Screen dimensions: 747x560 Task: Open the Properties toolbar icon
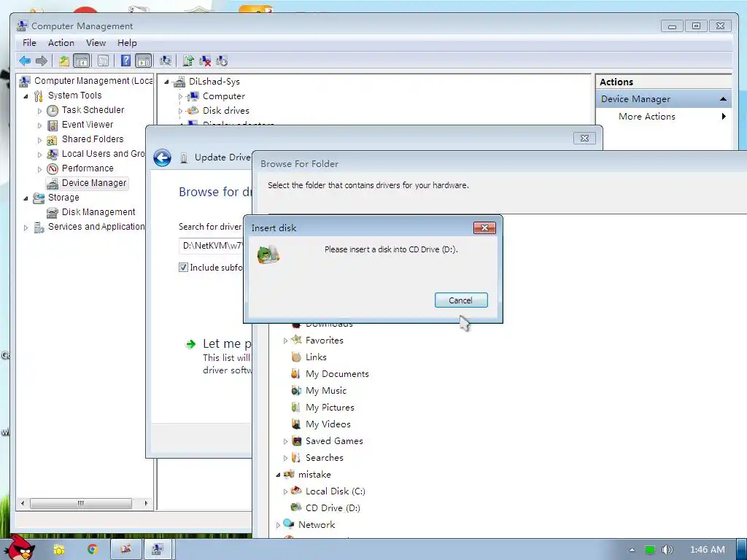click(x=103, y=61)
